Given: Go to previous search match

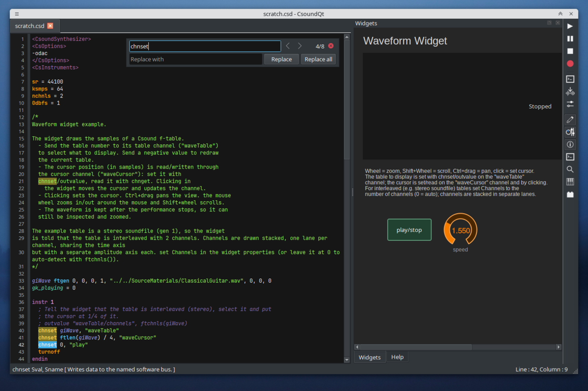Looking at the screenshot, I should (288, 46).
